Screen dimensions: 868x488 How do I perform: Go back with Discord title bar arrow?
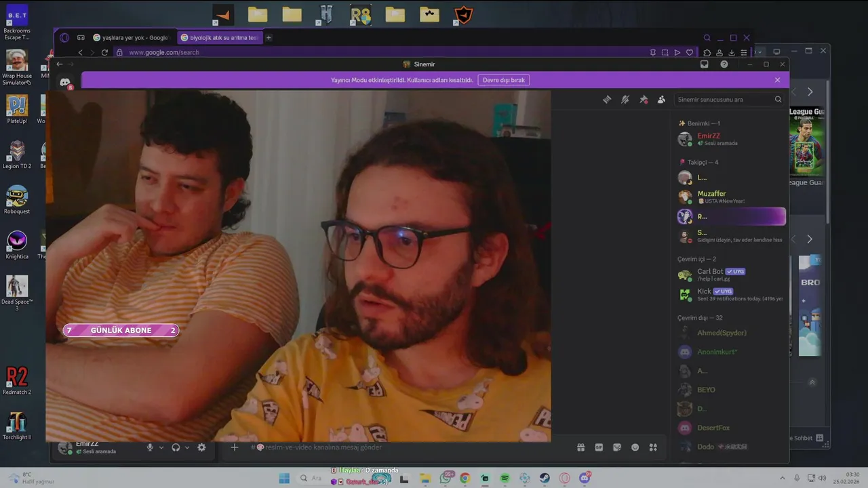click(60, 64)
